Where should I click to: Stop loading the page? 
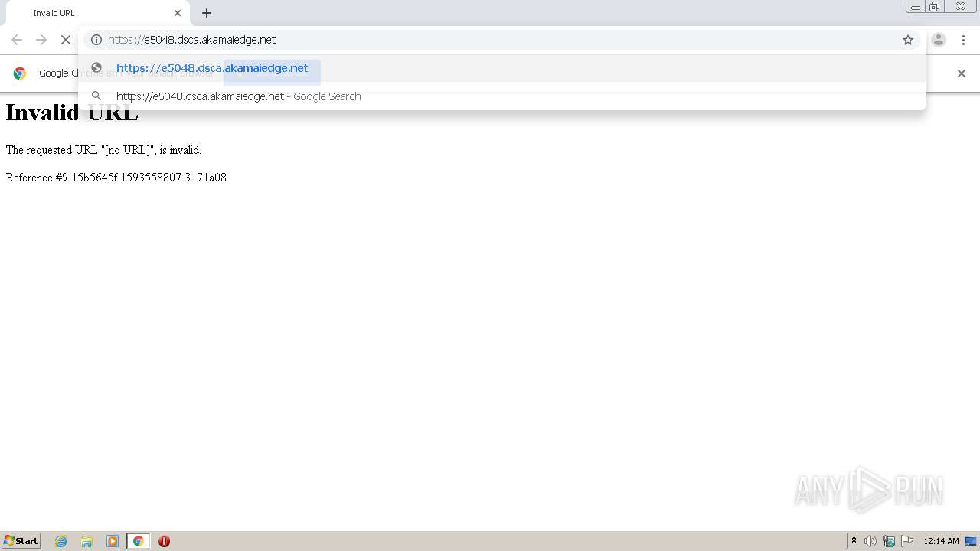66,40
